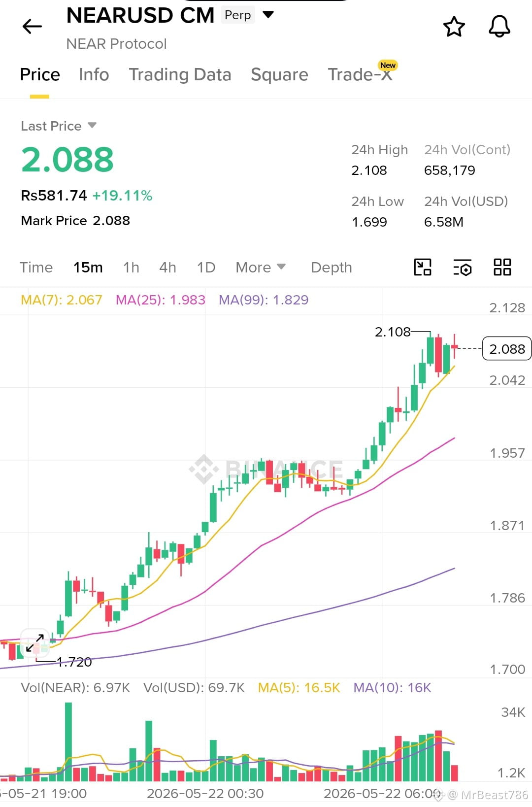Open price alerts bell icon
The height and width of the screenshot is (807, 532).
pyautogui.click(x=499, y=27)
